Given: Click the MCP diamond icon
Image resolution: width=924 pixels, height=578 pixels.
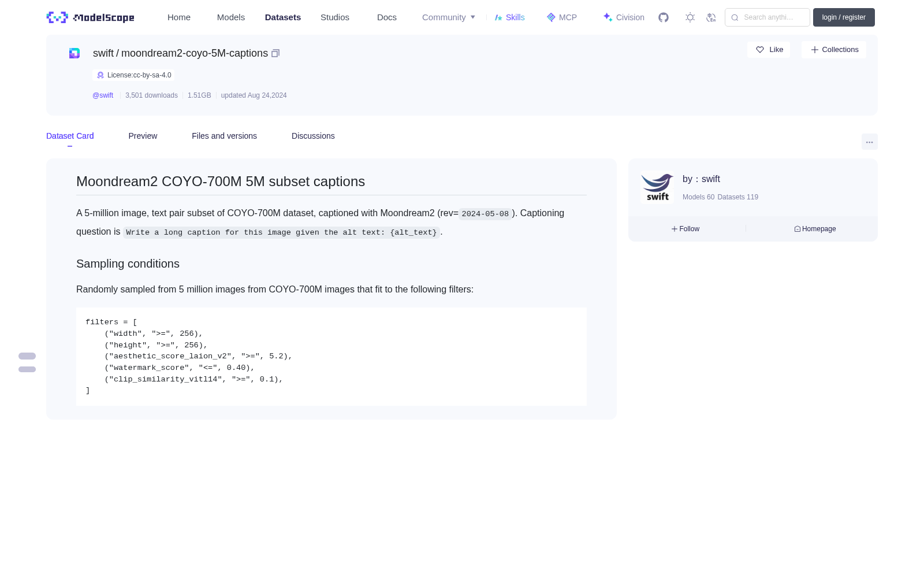Looking at the screenshot, I should tap(551, 17).
